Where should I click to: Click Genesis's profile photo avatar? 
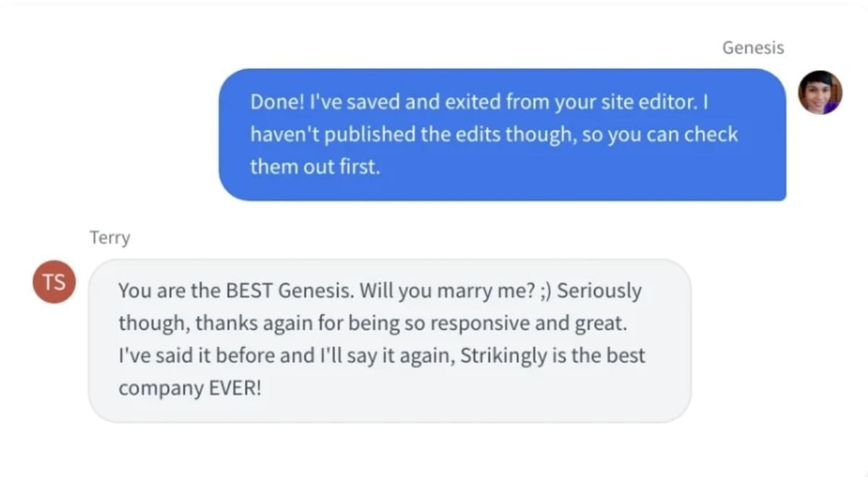tap(820, 93)
